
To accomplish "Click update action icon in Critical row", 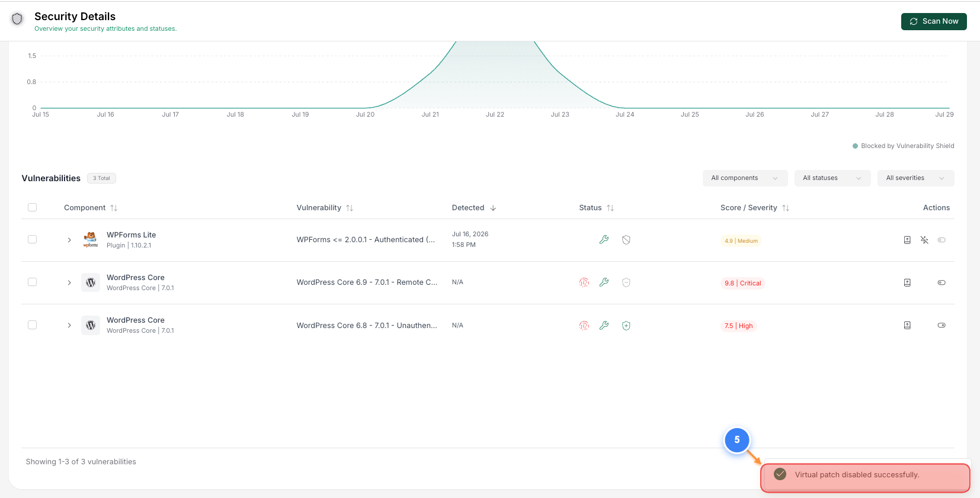I will point(907,282).
